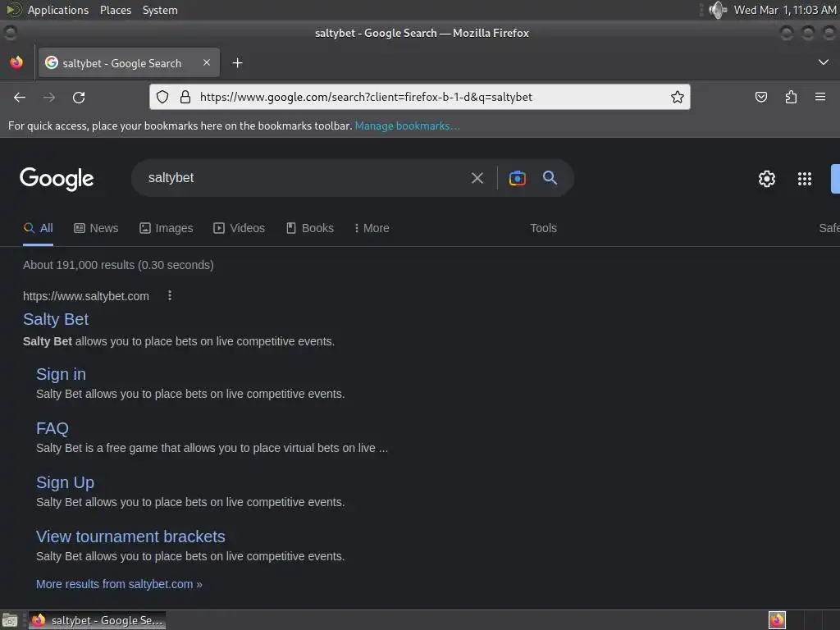The width and height of the screenshot is (840, 630).
Task: Switch to the News tab
Action: point(96,228)
